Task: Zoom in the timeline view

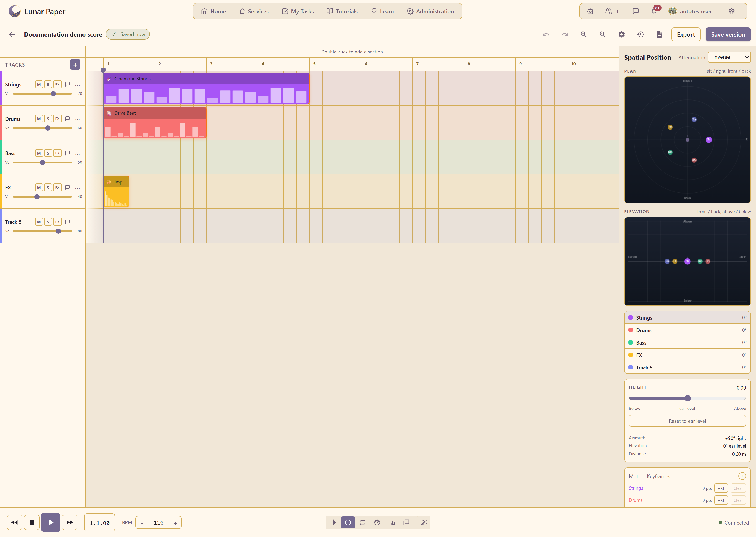Action: click(602, 34)
